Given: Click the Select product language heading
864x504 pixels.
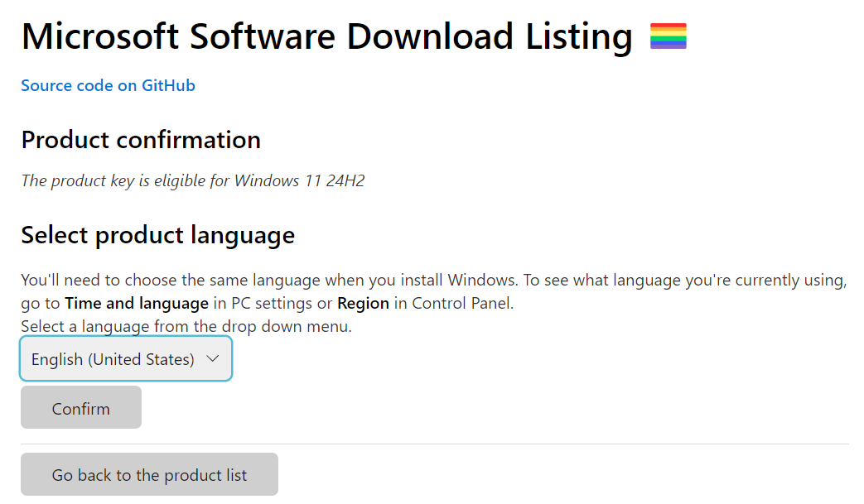Looking at the screenshot, I should tap(158, 235).
